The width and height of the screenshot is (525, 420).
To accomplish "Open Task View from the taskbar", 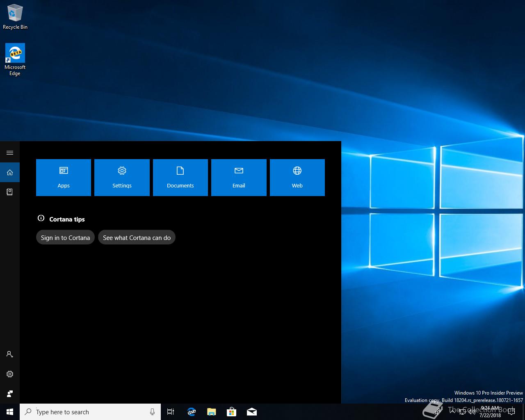I will (x=171, y=412).
